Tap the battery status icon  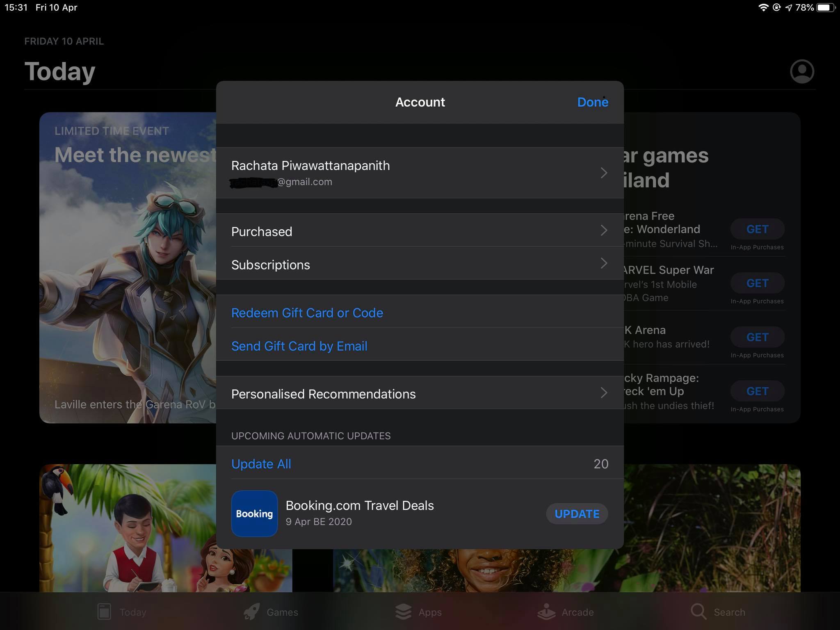pos(825,7)
